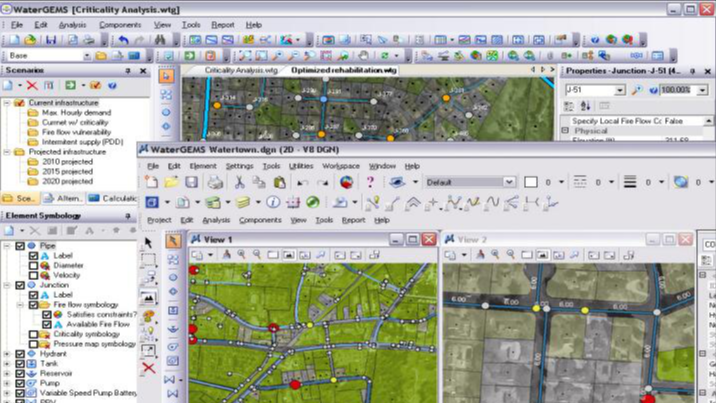Toggle Fire flow symbology checkbox
The width and height of the screenshot is (717, 403).
click(33, 305)
